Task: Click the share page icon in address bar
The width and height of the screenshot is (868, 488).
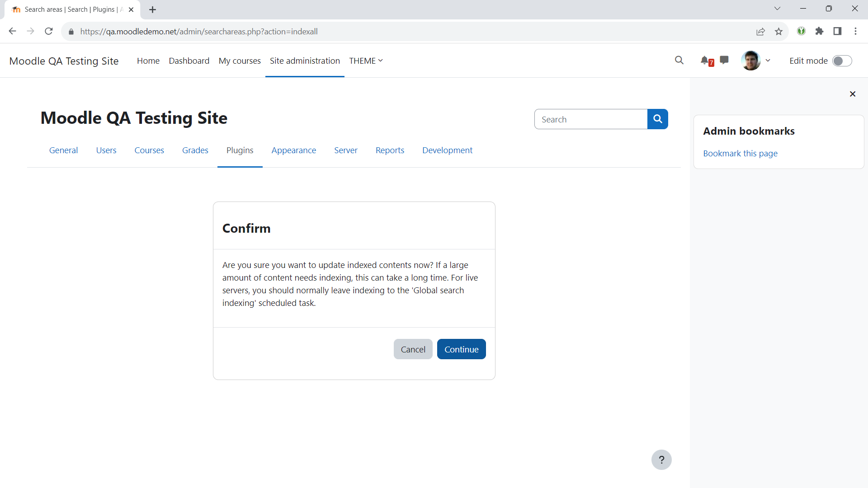Action: [760, 31]
